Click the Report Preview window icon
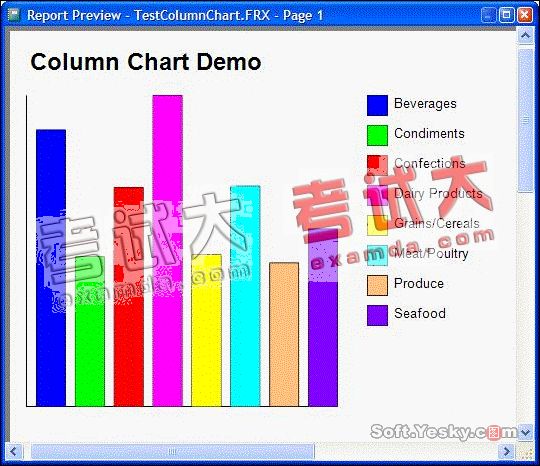This screenshot has width=540, height=466. pos(14,15)
